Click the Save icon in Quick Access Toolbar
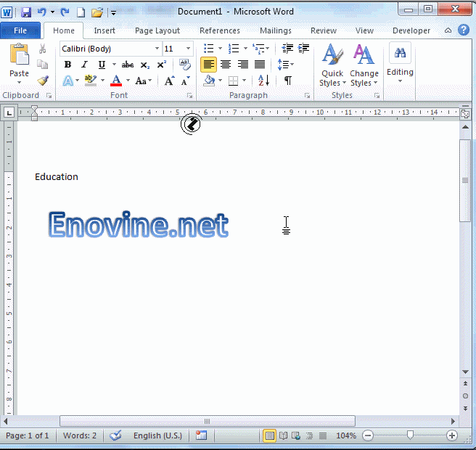This screenshot has width=476, height=450. (26, 12)
